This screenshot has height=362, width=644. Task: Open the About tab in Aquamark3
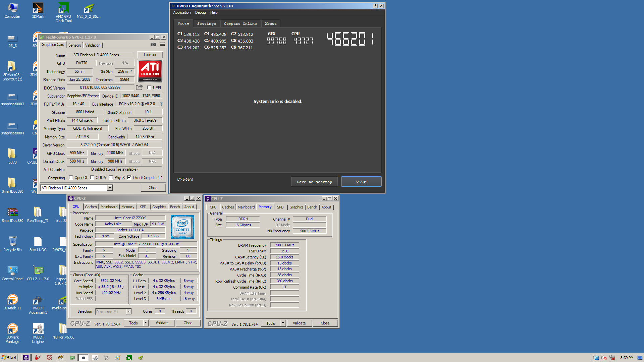(x=271, y=23)
